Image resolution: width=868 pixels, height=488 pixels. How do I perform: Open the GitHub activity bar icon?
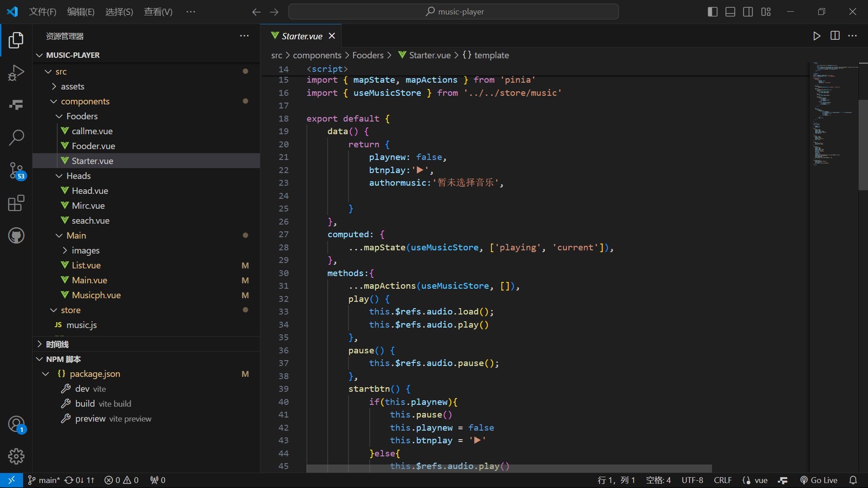pyautogui.click(x=16, y=235)
